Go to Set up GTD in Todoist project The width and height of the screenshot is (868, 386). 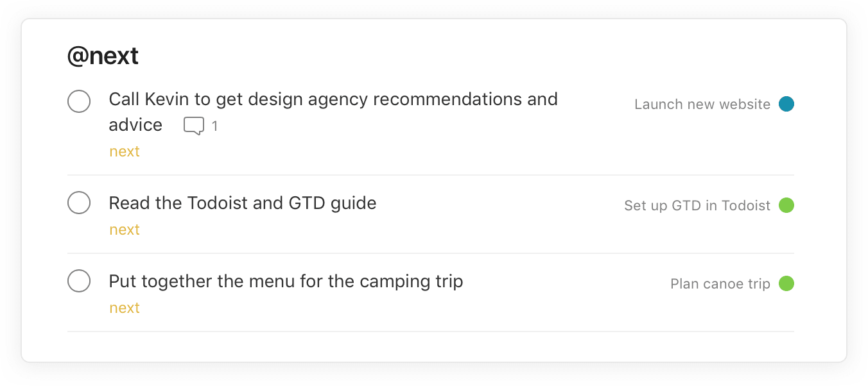(697, 206)
